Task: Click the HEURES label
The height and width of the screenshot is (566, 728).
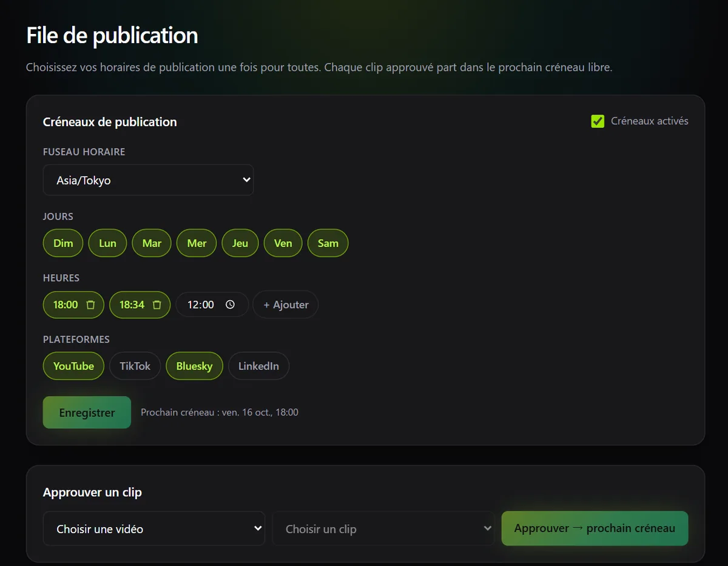Action: (61, 278)
